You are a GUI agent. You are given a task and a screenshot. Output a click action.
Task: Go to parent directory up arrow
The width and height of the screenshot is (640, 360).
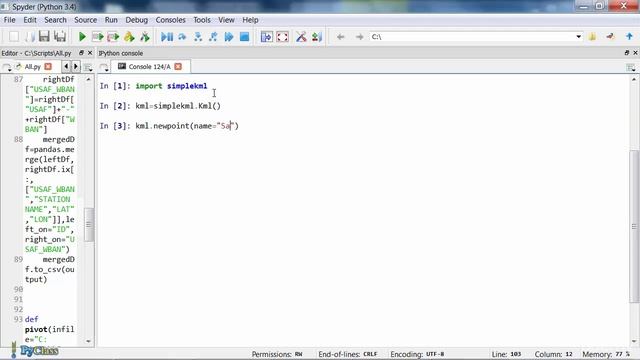pyautogui.click(x=629, y=37)
